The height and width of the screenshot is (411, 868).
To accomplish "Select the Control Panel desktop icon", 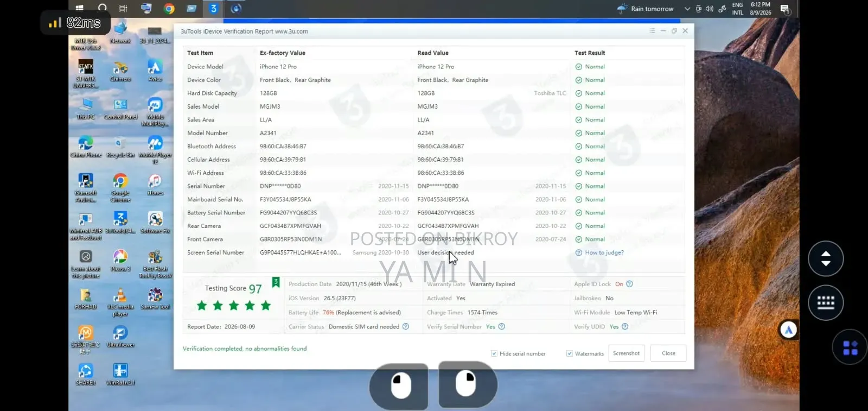I will 120,109.
